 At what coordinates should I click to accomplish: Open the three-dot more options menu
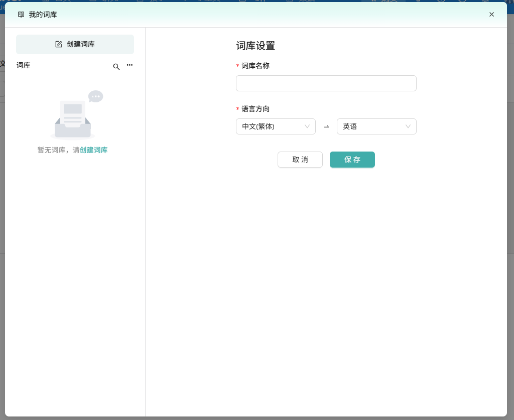[130, 65]
